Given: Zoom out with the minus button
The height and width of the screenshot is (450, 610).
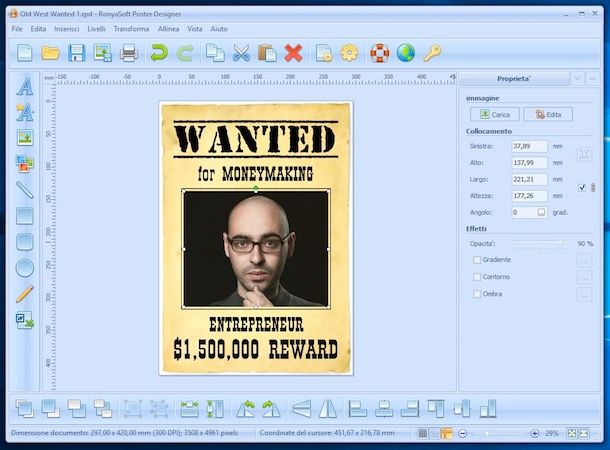Looking at the screenshot, I should click(x=463, y=433).
